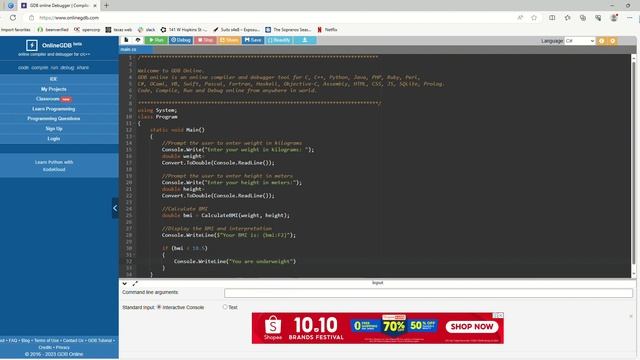640x360 pixels.
Task: Open the beenverified bookmark
Action: pos(53,30)
